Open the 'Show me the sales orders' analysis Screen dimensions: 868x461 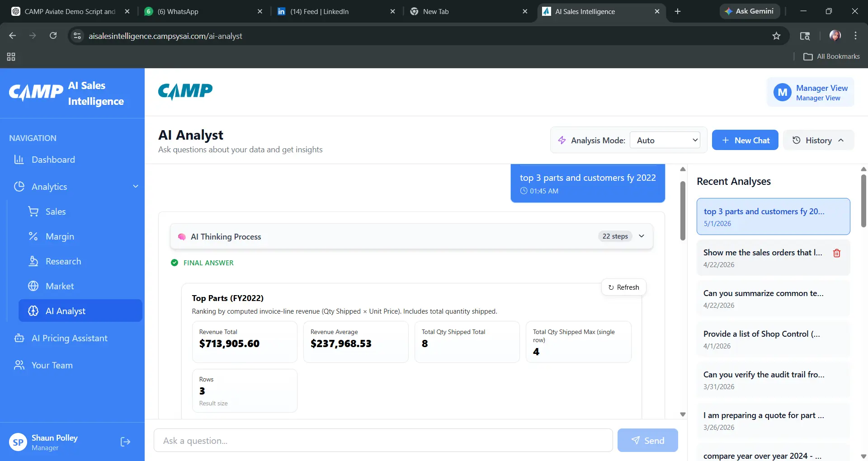762,258
